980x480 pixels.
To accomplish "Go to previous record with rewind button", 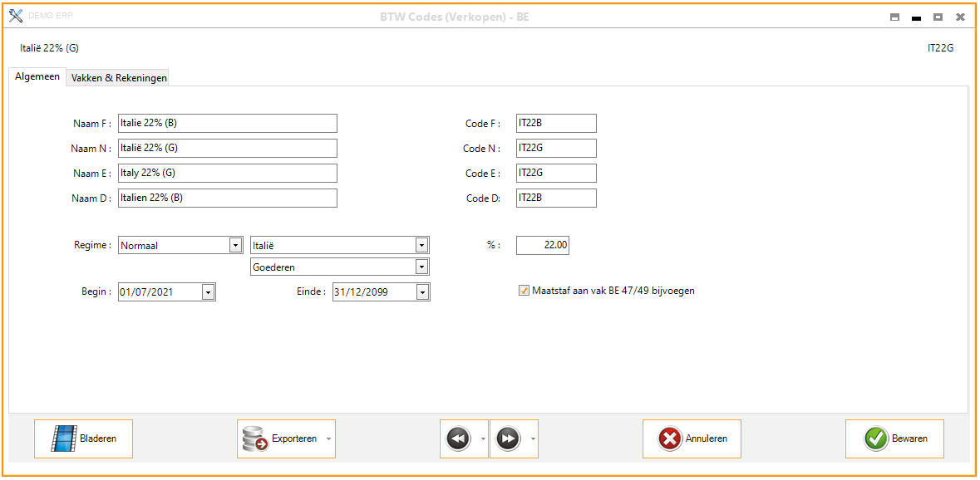I will [x=458, y=438].
